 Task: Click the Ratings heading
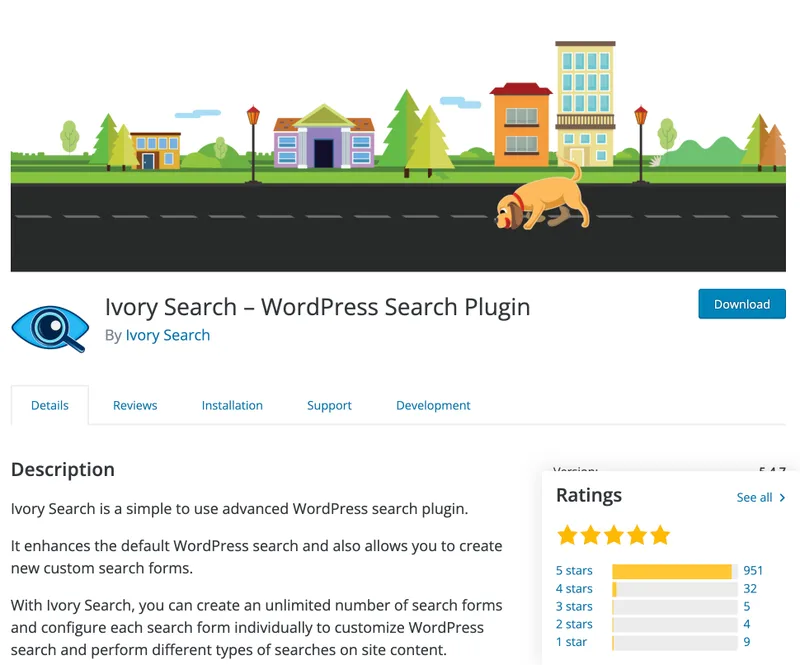coord(589,495)
